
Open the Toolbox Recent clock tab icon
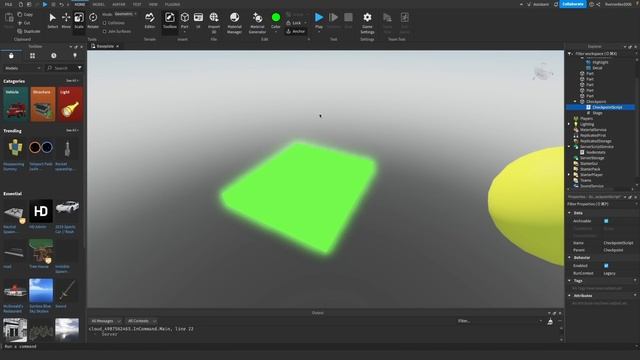[x=53, y=56]
